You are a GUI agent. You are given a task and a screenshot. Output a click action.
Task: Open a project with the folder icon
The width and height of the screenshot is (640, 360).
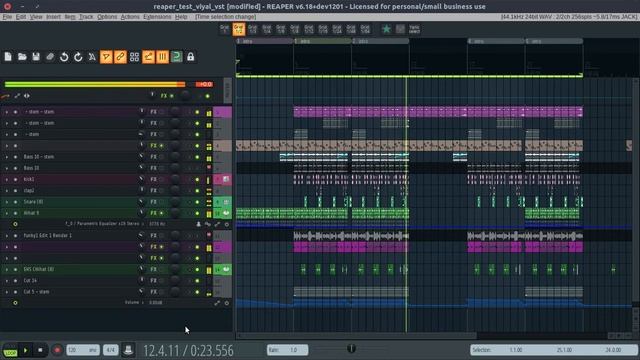point(22,57)
